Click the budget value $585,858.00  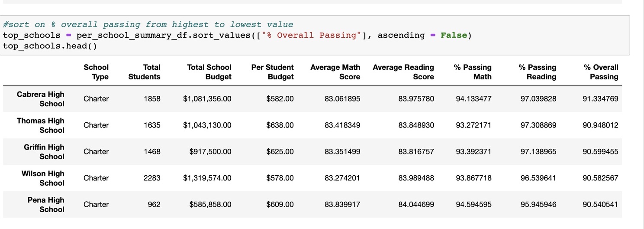tap(211, 205)
